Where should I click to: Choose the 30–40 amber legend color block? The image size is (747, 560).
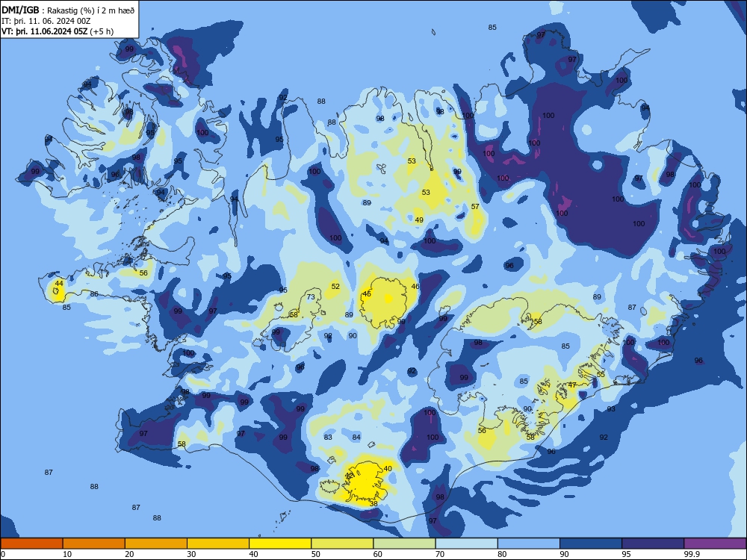[218, 544]
